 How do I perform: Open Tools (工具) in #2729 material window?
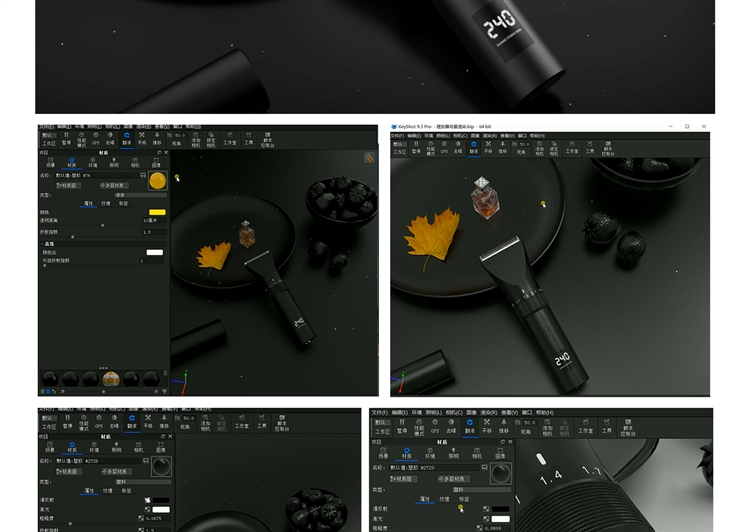(607, 426)
